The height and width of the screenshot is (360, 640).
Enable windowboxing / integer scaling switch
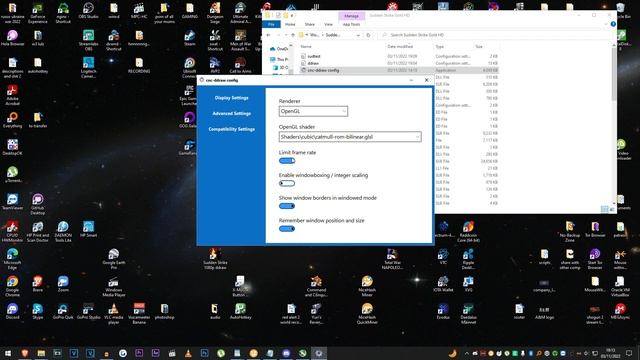(287, 183)
